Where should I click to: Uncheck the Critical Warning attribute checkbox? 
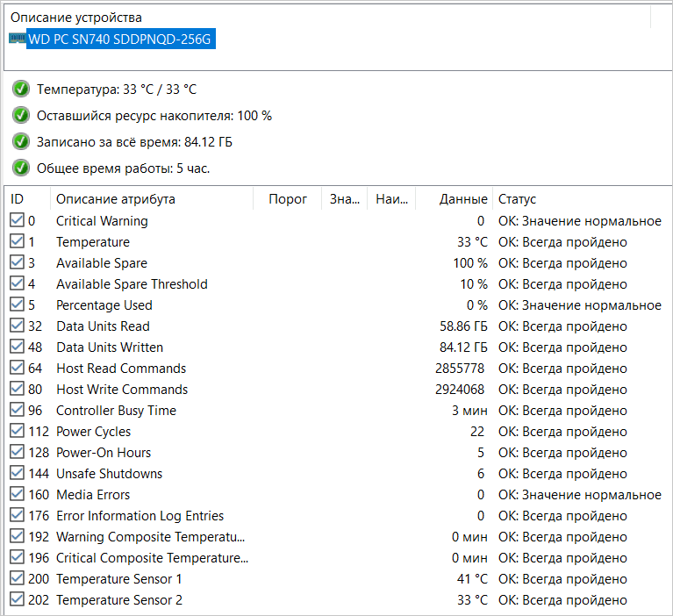(x=17, y=220)
